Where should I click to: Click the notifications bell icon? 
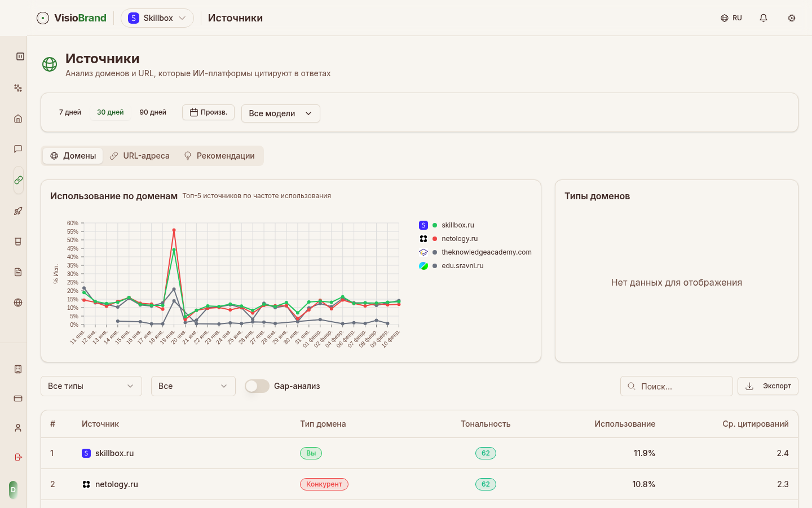(x=764, y=18)
